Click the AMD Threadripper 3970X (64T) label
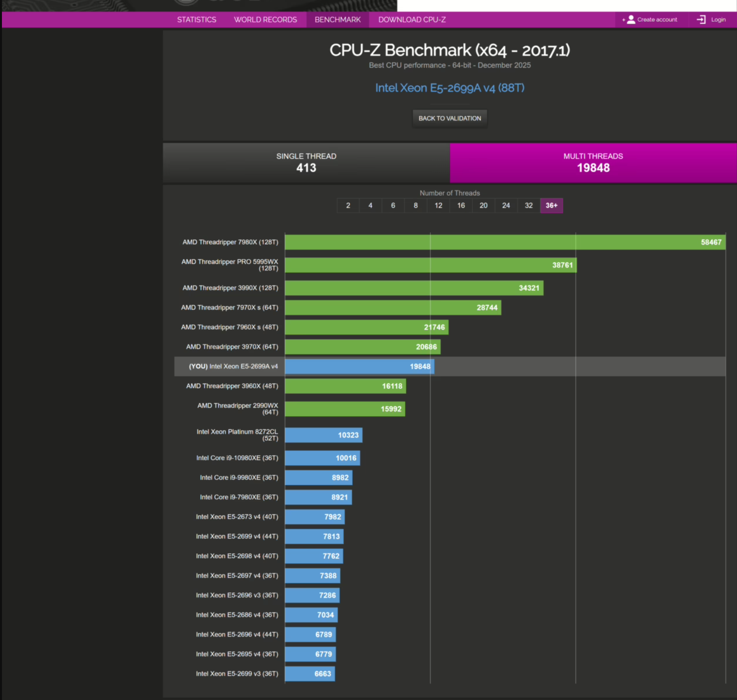This screenshot has width=737, height=700. [x=232, y=347]
